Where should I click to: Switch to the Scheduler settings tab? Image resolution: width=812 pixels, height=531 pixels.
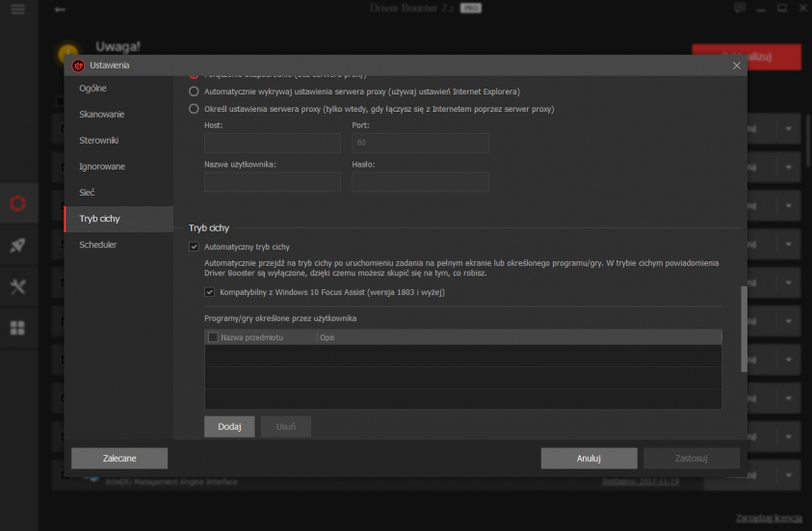(97, 245)
